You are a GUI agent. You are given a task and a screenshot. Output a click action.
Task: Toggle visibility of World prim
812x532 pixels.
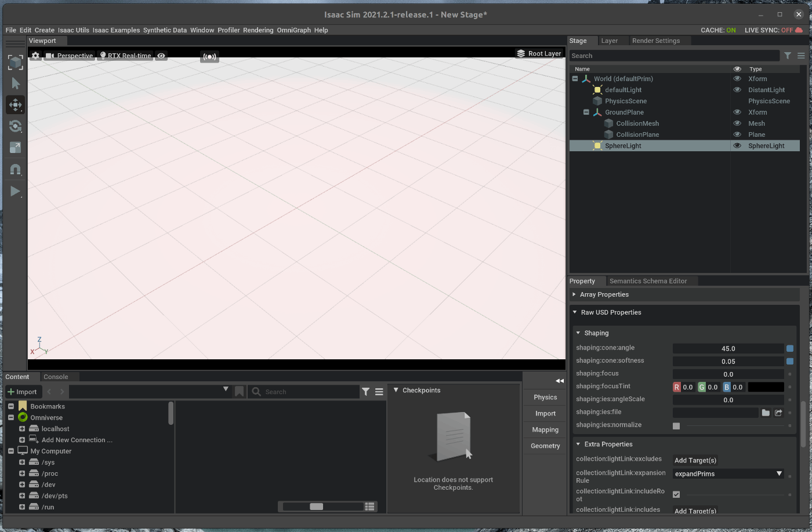tap(737, 79)
